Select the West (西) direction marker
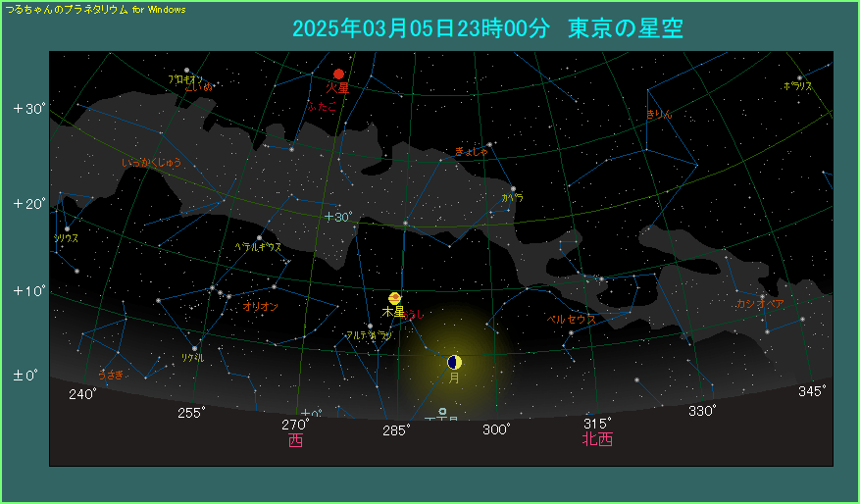 click(295, 440)
